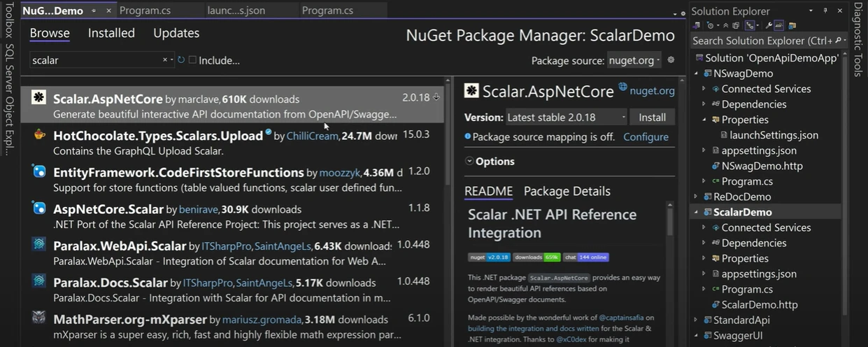This screenshot has width=868, height=347.
Task: Click the EntityFramework.CodeFirstStoreFunctions package icon
Action: pos(39,171)
